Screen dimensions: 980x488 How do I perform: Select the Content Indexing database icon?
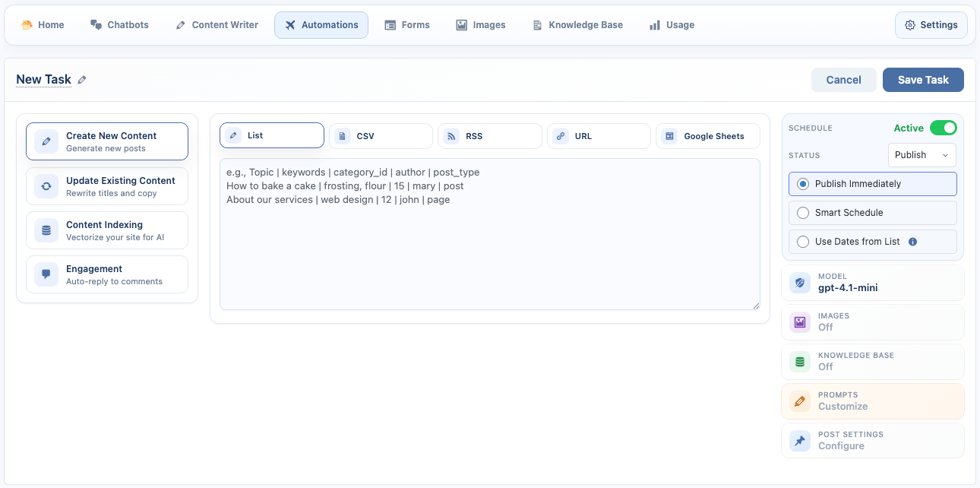coord(46,230)
